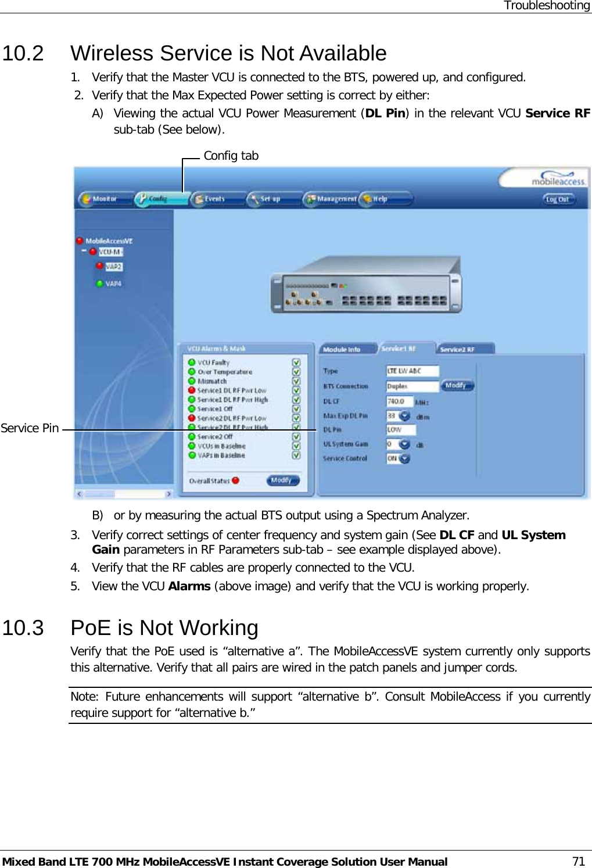
Task: Click the BTS Connection Duplex field
Action: (x=412, y=386)
